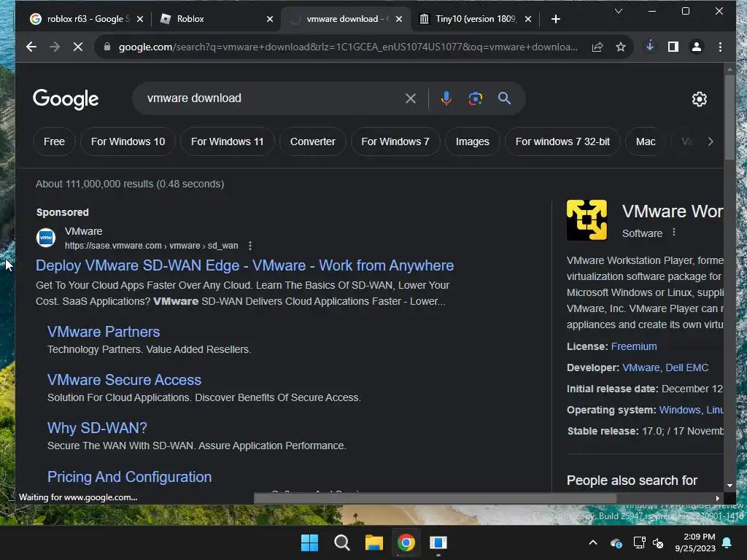Open taskbar Search
The width and height of the screenshot is (747, 560).
pyautogui.click(x=341, y=542)
